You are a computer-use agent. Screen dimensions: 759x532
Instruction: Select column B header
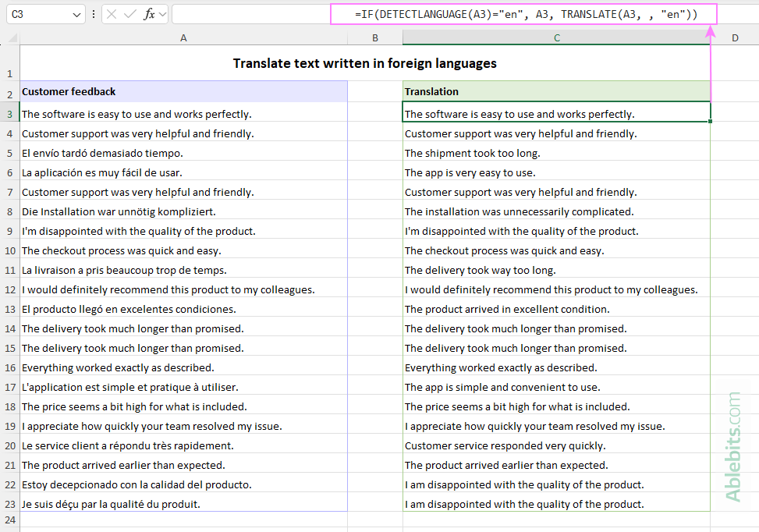[375, 37]
